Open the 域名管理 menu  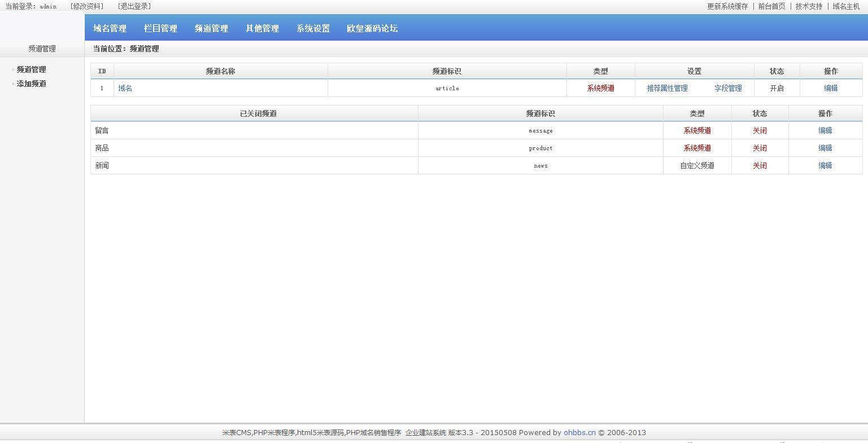point(110,28)
